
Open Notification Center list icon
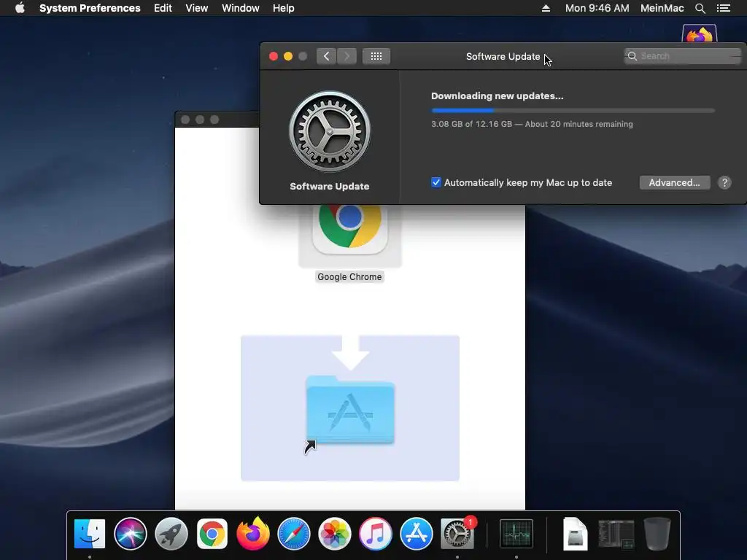click(x=724, y=8)
